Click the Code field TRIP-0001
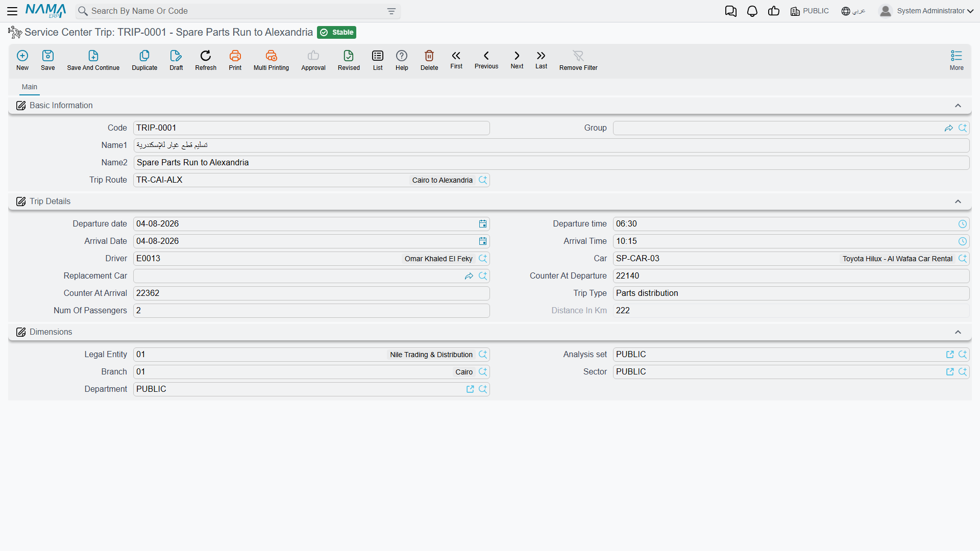This screenshot has height=551, width=980. pyautogui.click(x=311, y=128)
